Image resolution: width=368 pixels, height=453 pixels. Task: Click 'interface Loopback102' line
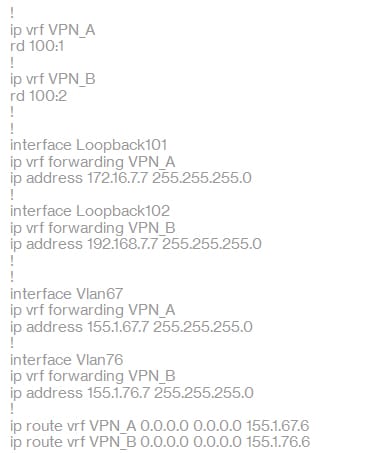90,211
